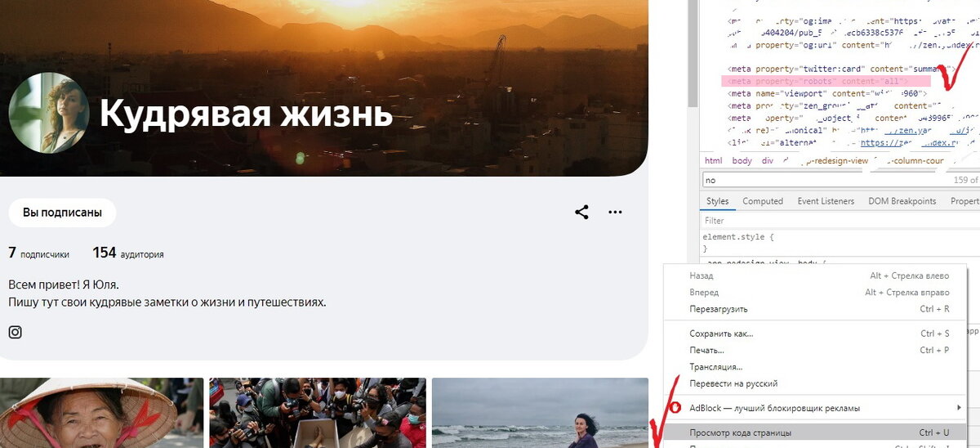Viewport: 980px width, 448px height.
Task: Open the channel share icon
Action: click(581, 213)
